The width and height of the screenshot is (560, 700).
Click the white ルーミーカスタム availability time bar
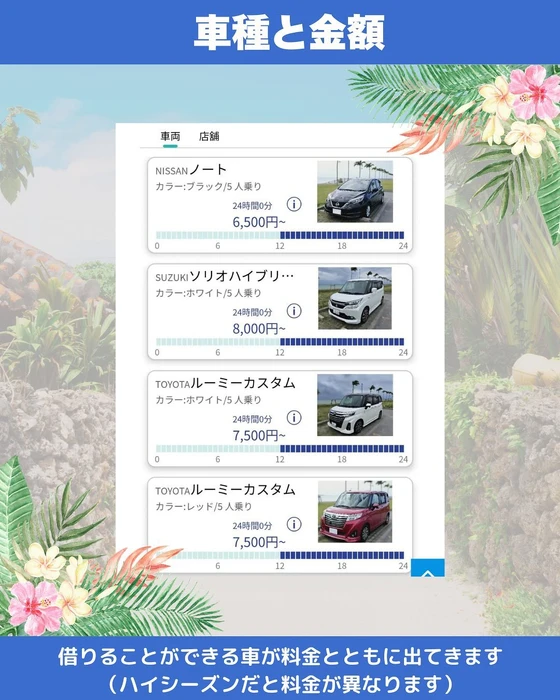tap(280, 449)
